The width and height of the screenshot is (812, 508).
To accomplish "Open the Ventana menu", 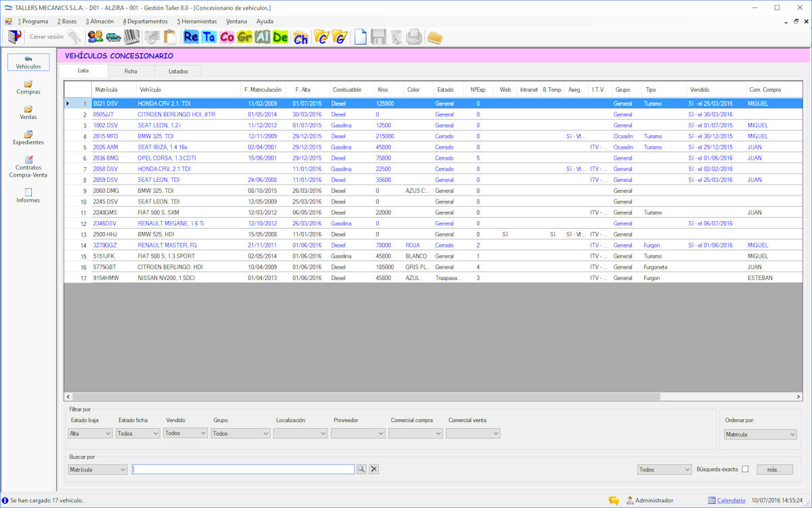I will [237, 22].
